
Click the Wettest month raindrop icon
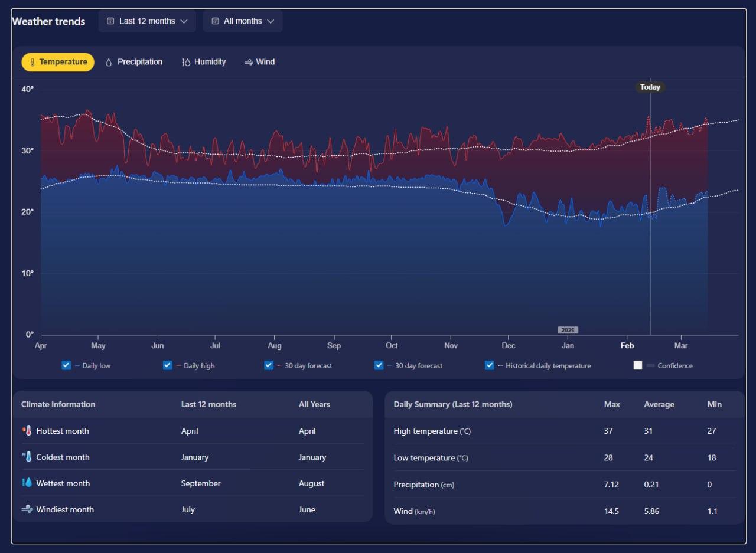[27, 483]
